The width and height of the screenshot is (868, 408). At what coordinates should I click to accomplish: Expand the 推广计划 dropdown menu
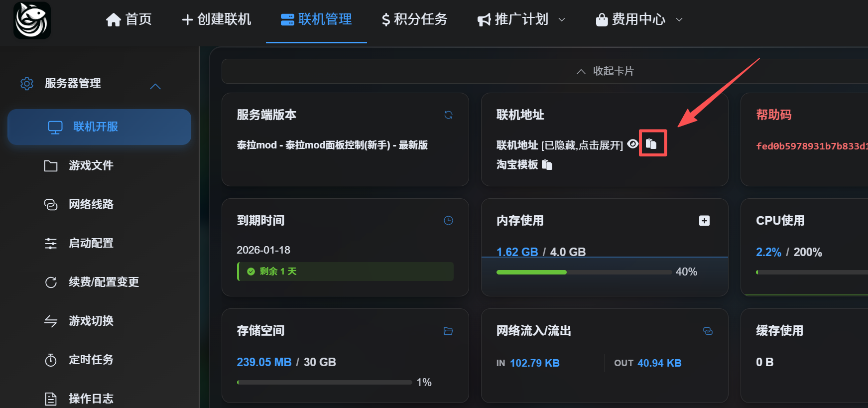point(521,19)
